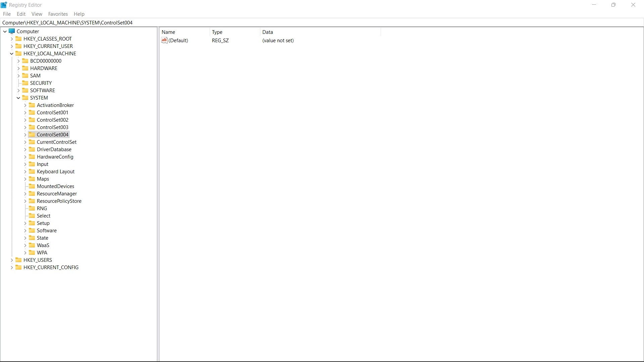Click the SOFTWARE folder icon under HKEY_LOCAL_MACHINE
Image resolution: width=644 pixels, height=362 pixels.
click(x=25, y=90)
